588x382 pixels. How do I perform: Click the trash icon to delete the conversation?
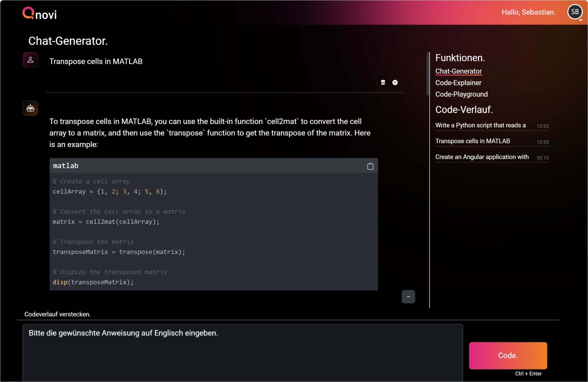tap(383, 82)
